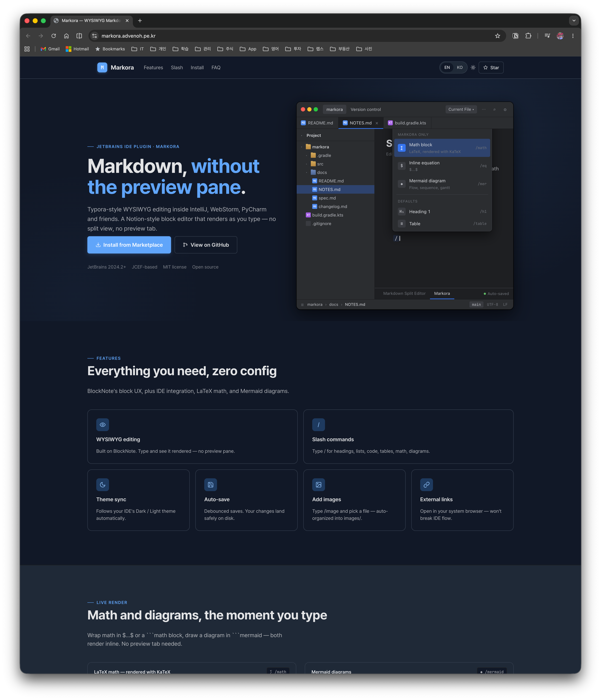Screen dimensions: 601x700
Task: Switch site language to KO
Action: (x=460, y=68)
